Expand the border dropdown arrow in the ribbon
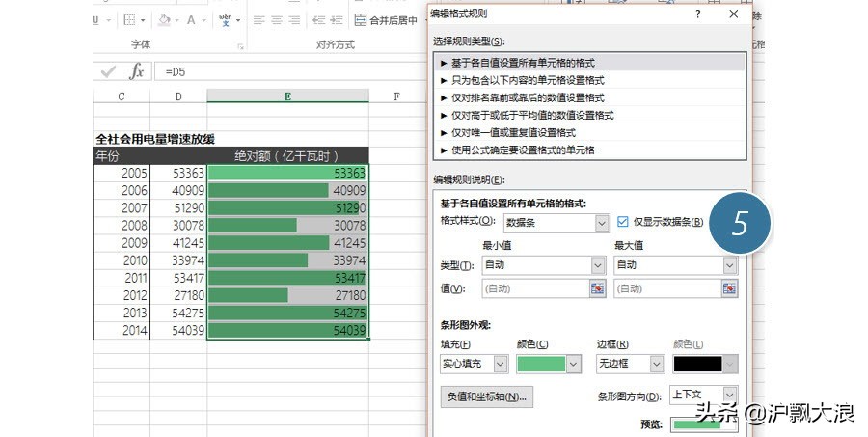This screenshot has height=437, width=868. coord(143,20)
